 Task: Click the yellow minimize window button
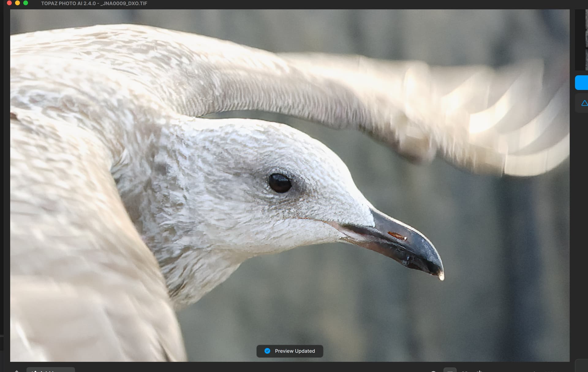(x=17, y=3)
